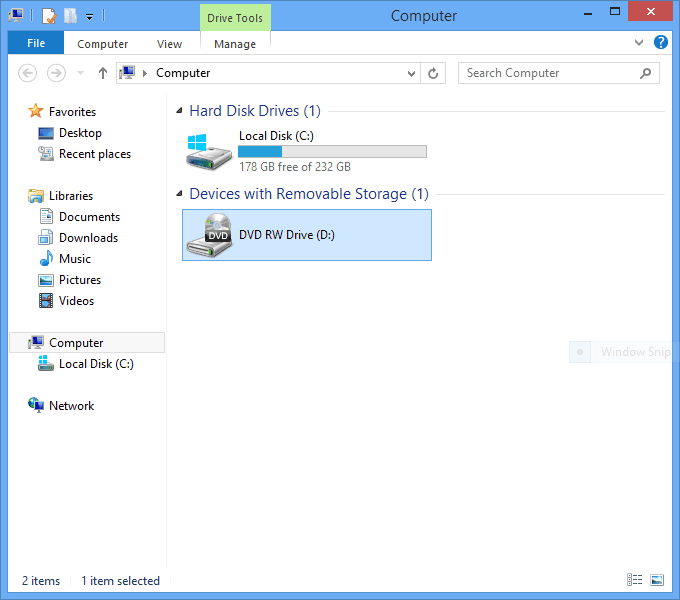Open the Videos library

point(76,301)
